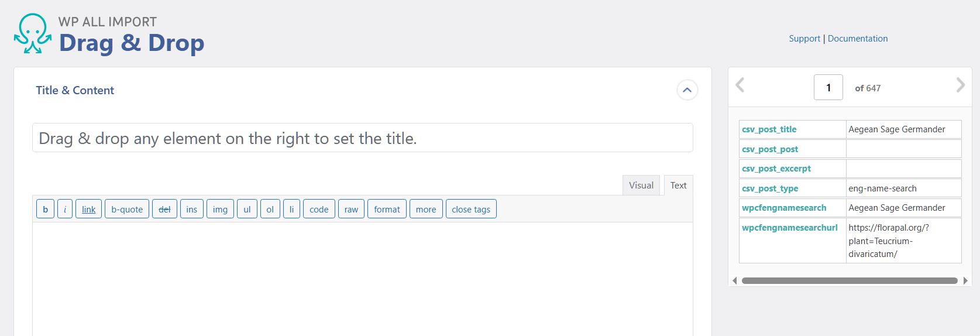
Task: Open the Documentation link
Action: pyautogui.click(x=858, y=39)
